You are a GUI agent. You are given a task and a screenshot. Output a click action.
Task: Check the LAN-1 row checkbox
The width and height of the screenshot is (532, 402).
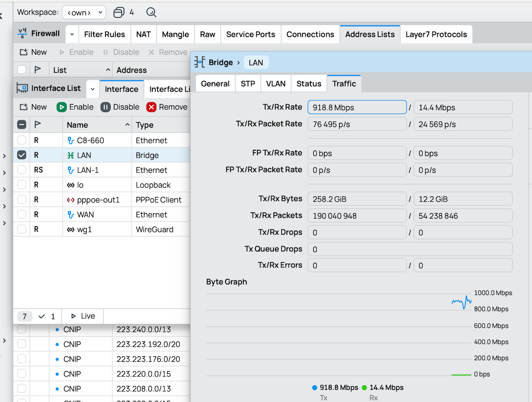tap(22, 170)
